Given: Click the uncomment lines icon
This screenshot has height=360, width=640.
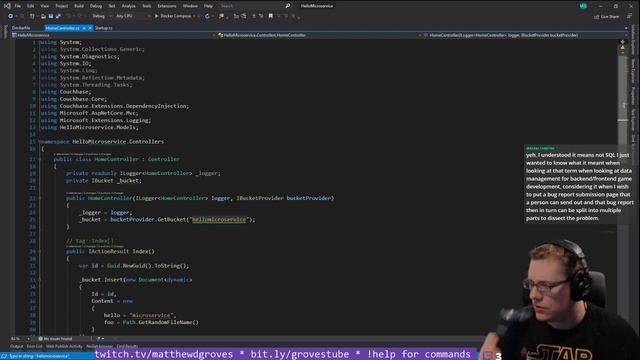Looking at the screenshot, I should [261, 16].
